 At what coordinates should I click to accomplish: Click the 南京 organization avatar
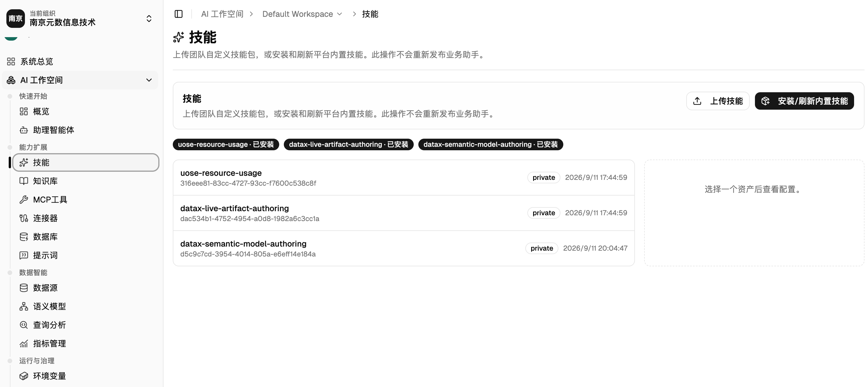click(x=15, y=18)
